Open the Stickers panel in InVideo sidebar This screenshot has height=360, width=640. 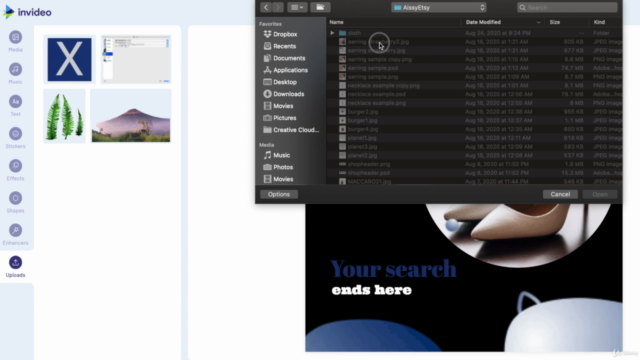[x=16, y=138]
